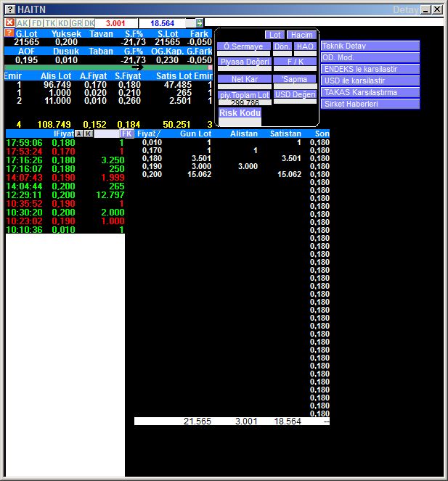Click the Ö.Sermaye button

click(x=243, y=46)
